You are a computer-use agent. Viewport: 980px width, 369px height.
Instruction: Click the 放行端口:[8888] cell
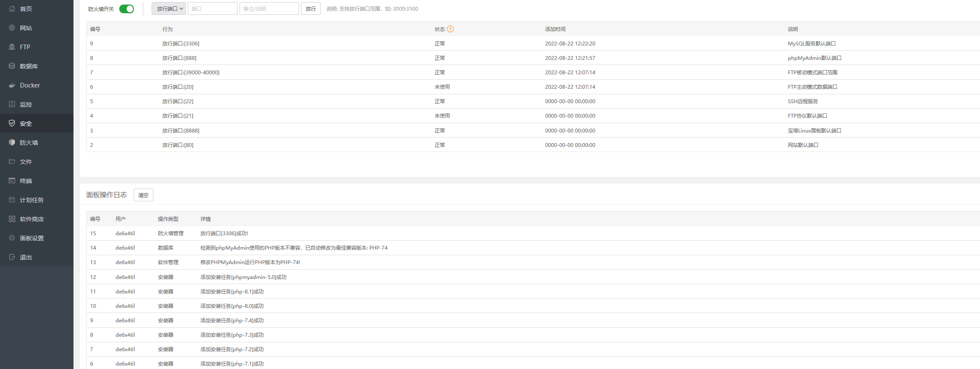tap(181, 130)
